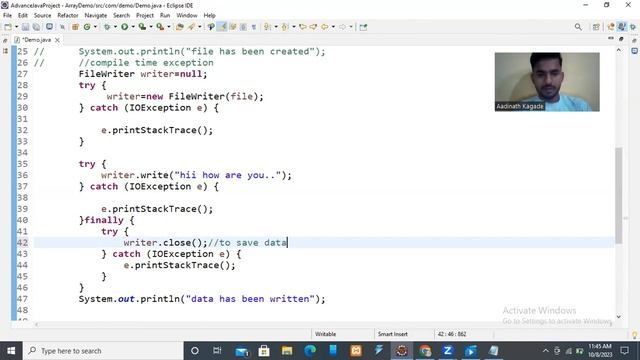Image resolution: width=640 pixels, height=360 pixels.
Task: Switch to the Debug perspective
Action: click(x=633, y=27)
